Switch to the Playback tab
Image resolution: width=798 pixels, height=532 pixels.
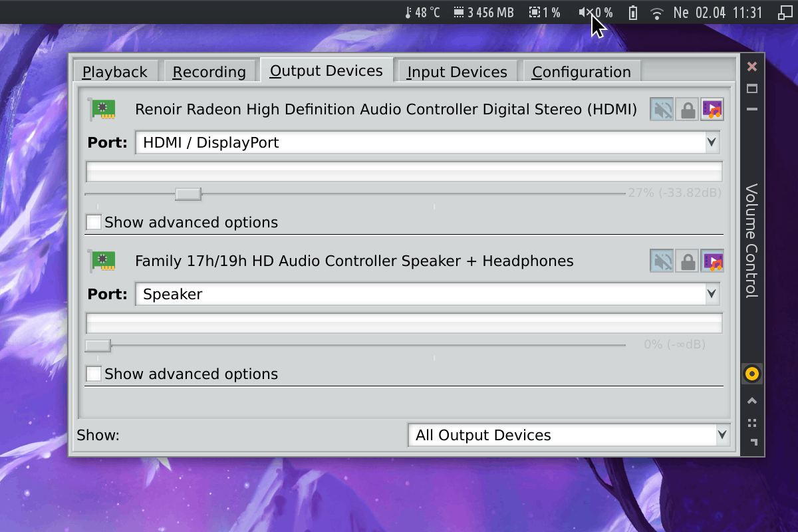click(x=115, y=72)
